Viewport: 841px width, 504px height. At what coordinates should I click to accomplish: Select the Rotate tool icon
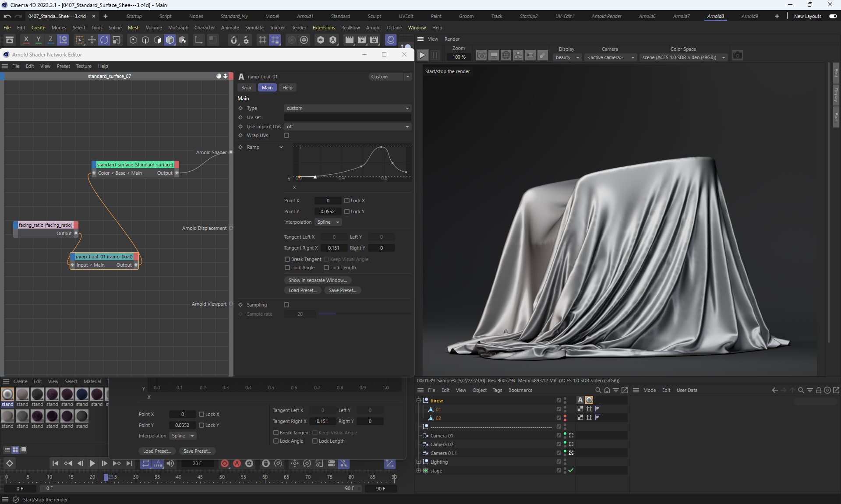[x=104, y=40]
